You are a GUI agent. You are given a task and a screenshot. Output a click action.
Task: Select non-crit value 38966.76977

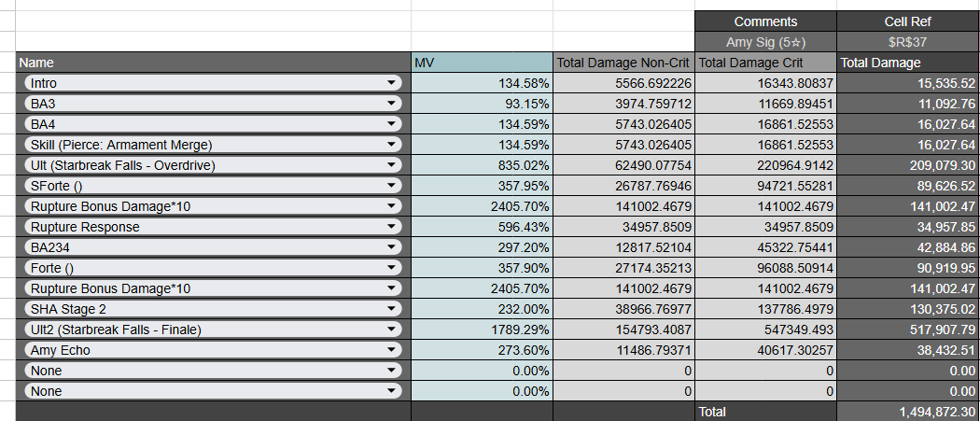[623, 309]
